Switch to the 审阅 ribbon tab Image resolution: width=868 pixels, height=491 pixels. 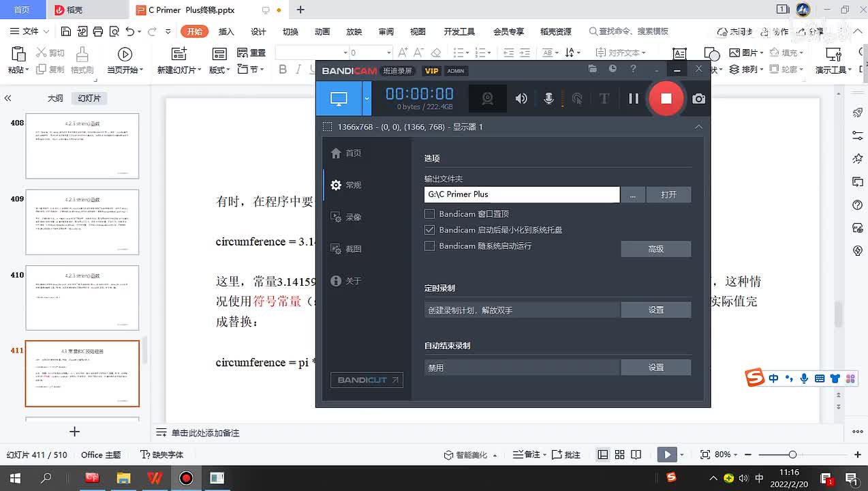[x=386, y=31]
